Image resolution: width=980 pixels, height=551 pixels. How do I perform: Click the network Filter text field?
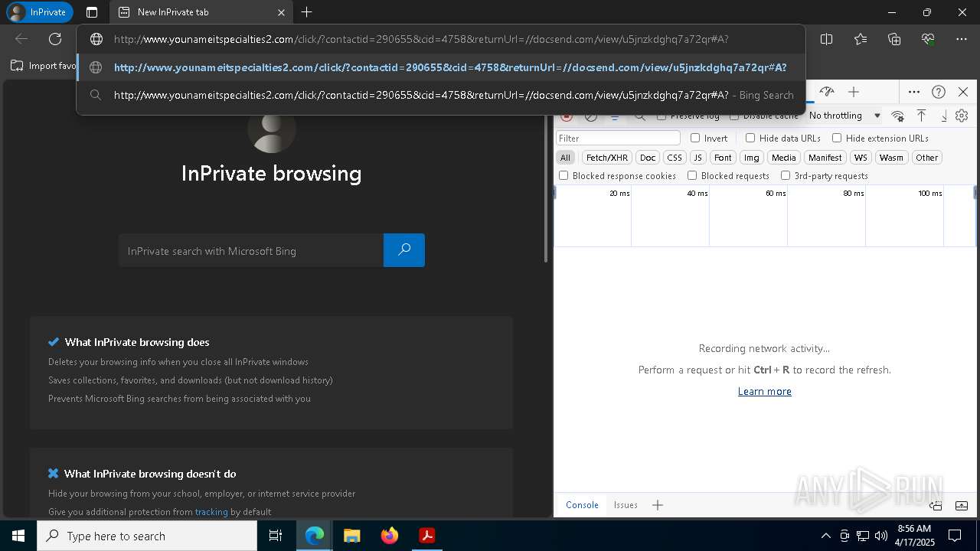(618, 139)
